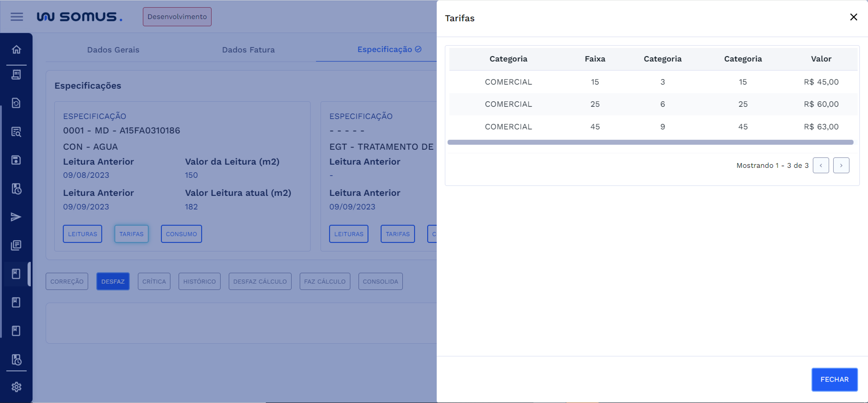Switch to the Dados Gerais tab
Screen dimensions: 868x403
pyautogui.click(x=113, y=50)
